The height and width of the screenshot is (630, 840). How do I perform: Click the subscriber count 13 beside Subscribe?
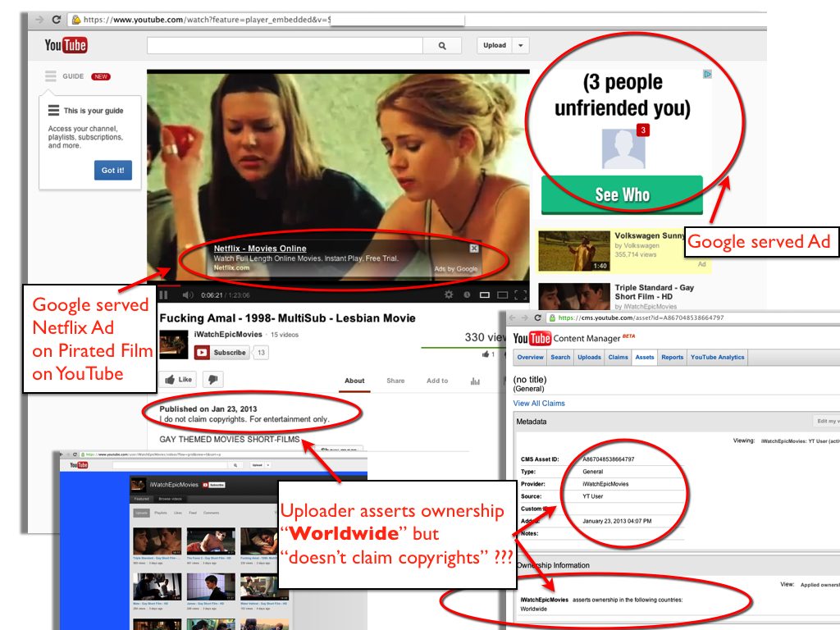click(261, 353)
